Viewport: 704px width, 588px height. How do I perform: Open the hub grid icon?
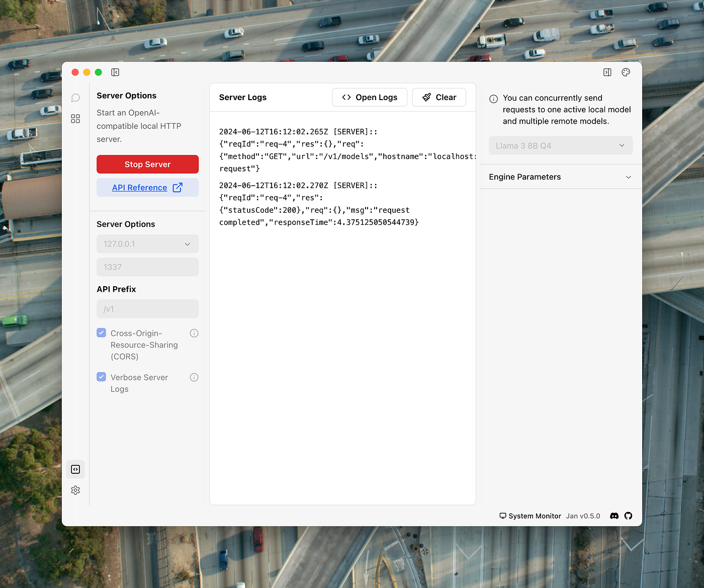75,119
